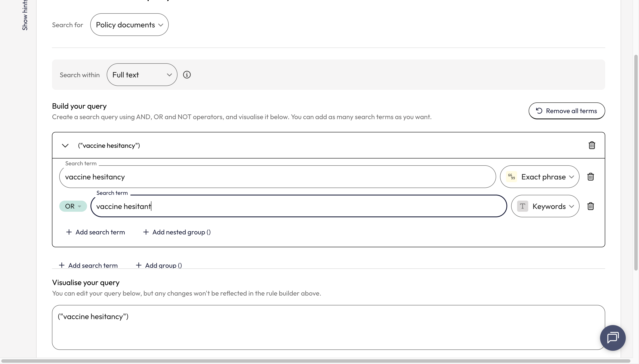Open the Policy documents dropdown

coord(129,25)
